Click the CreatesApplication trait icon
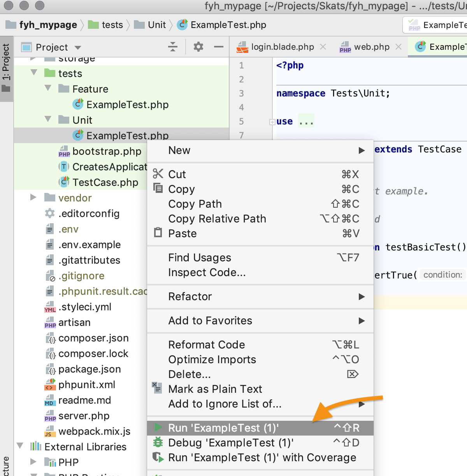Image resolution: width=467 pixels, height=476 pixels. point(64,167)
